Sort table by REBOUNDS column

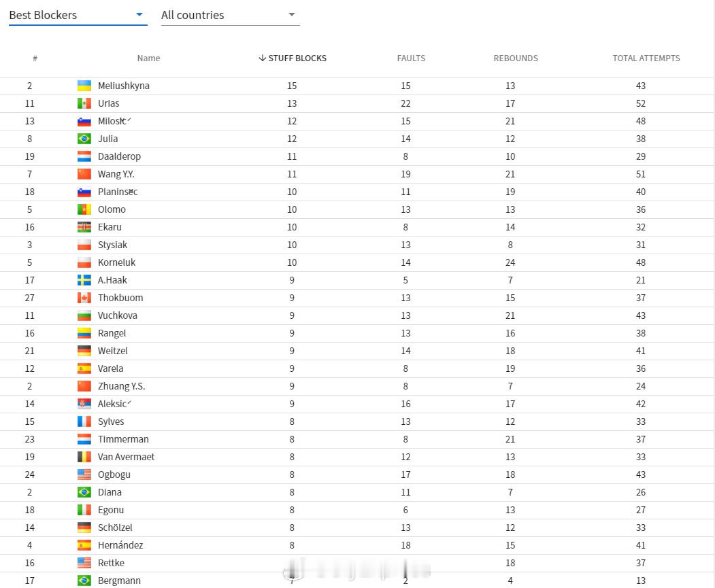(515, 58)
